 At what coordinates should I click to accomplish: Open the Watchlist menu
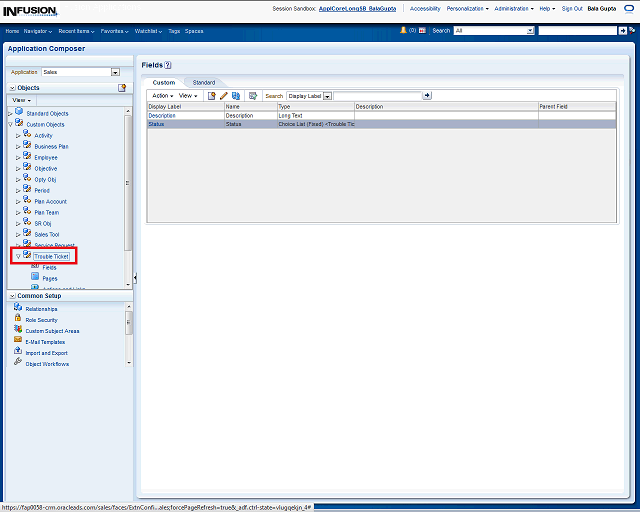coord(148,31)
